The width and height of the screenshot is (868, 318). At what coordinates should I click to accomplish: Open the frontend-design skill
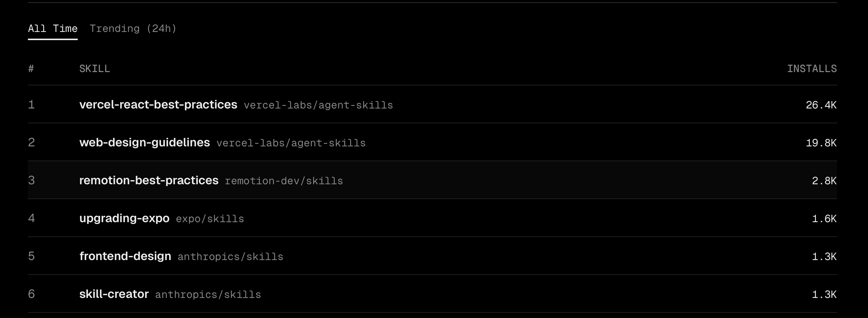[x=125, y=256]
